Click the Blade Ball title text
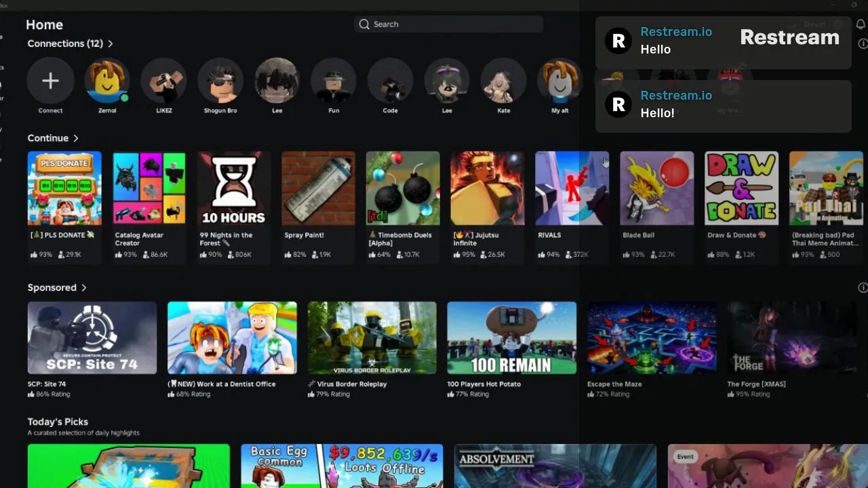868x488 pixels. point(637,235)
